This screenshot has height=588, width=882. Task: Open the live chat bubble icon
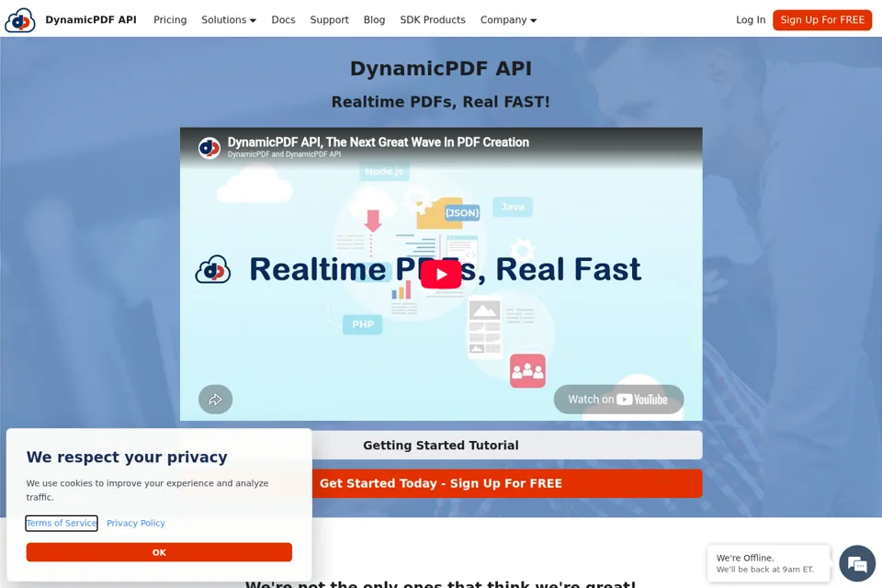[x=857, y=563]
